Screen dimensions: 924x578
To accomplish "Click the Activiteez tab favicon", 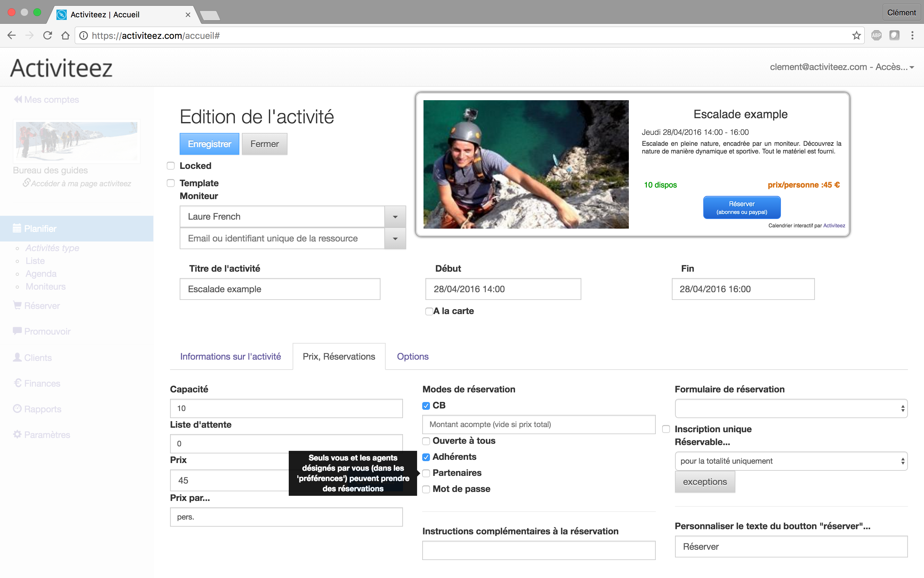I will pos(62,14).
